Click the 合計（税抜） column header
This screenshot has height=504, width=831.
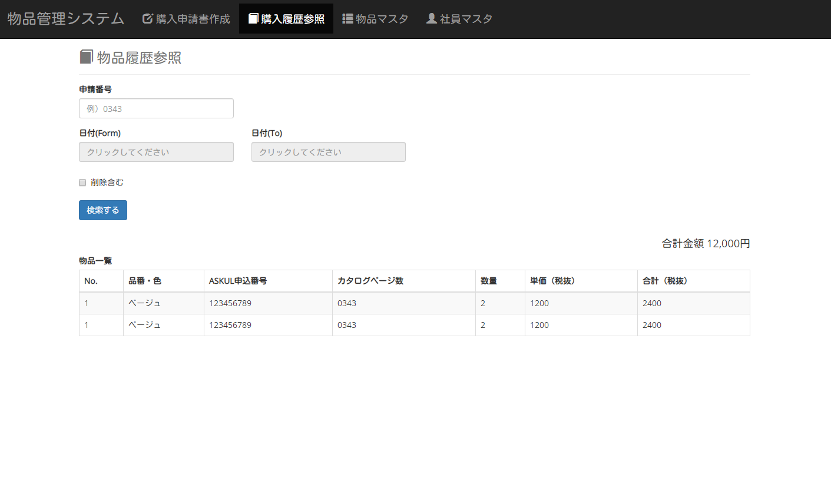point(665,281)
